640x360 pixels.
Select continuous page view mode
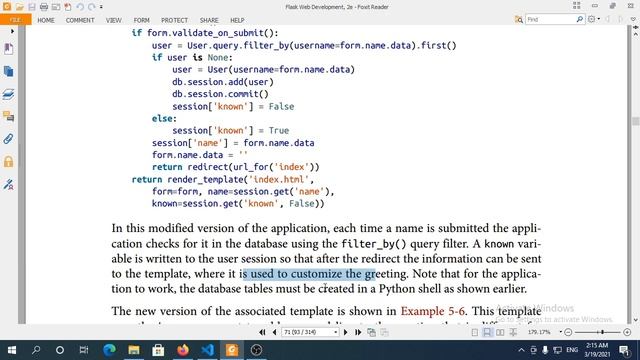(x=487, y=333)
